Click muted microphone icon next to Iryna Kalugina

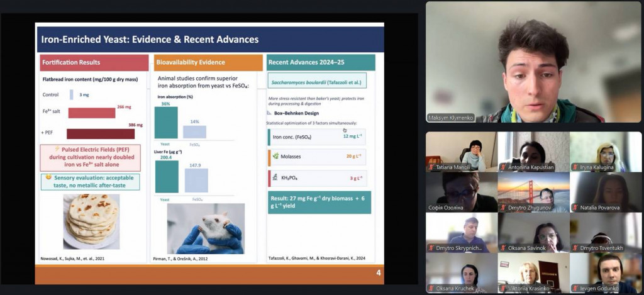[575, 167]
